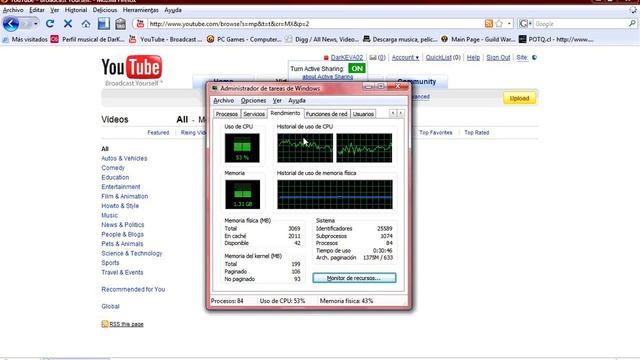Open PC Games bookmark in bookmarks bar

tap(244, 40)
